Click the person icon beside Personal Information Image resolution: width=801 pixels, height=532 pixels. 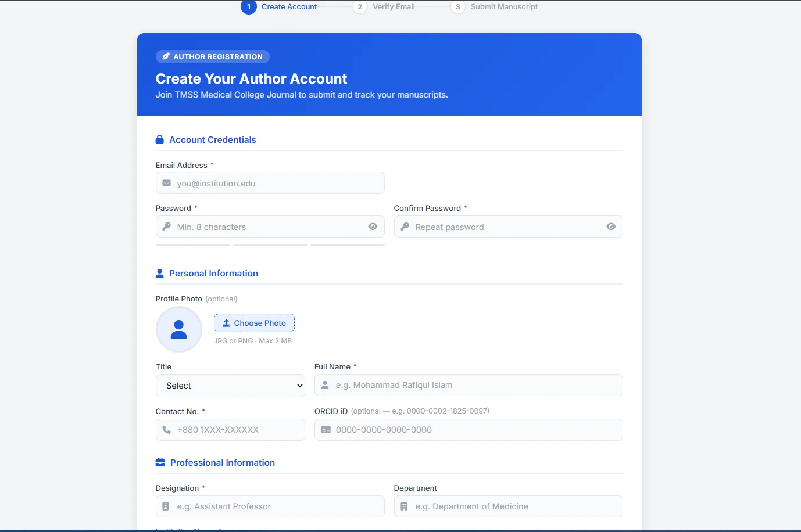point(160,274)
